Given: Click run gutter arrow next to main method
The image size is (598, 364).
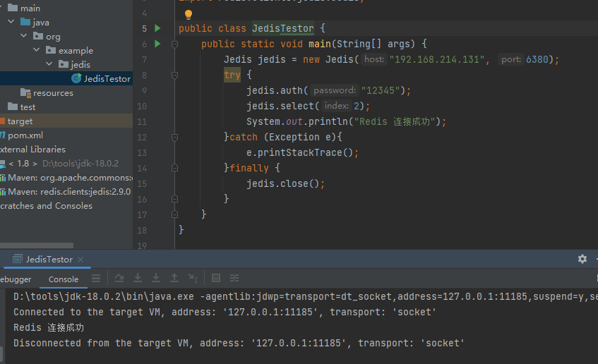Looking at the screenshot, I should point(158,44).
